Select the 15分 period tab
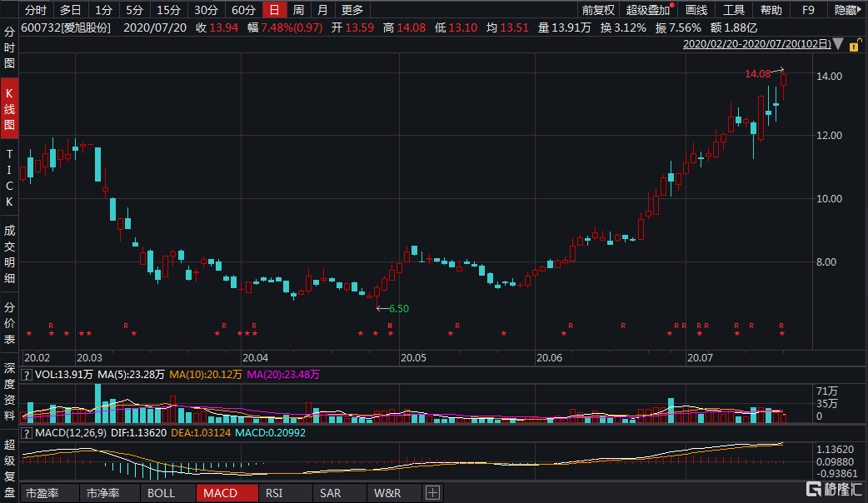The width and height of the screenshot is (868, 503). click(169, 10)
